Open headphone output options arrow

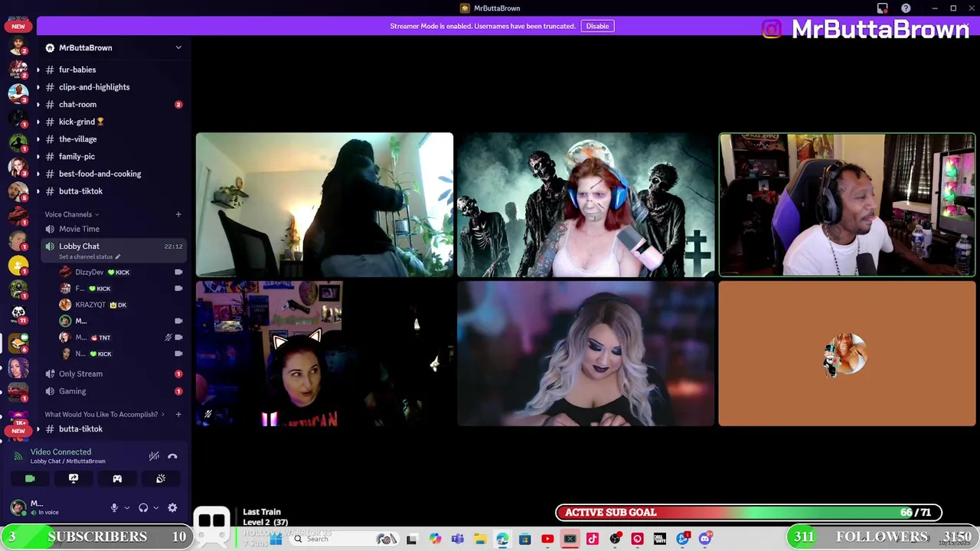tap(155, 507)
